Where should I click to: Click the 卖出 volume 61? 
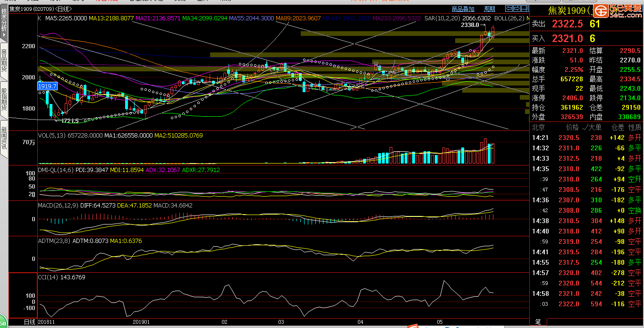pyautogui.click(x=594, y=24)
